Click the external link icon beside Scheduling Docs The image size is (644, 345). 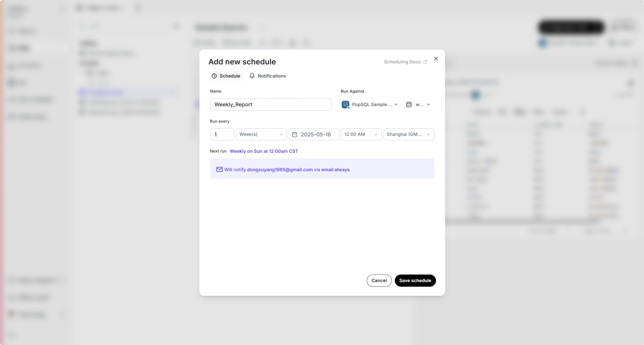pos(425,62)
